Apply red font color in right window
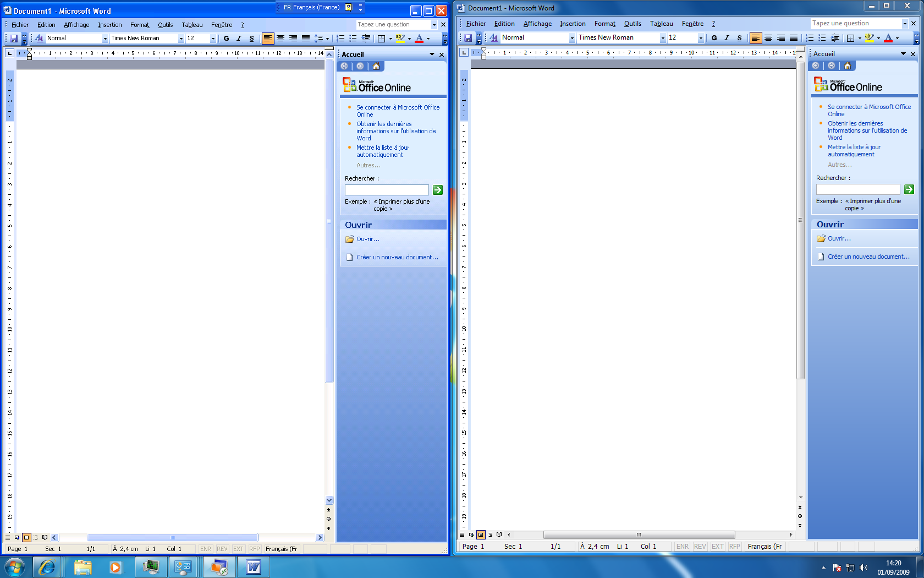Screen dimensions: 924x578 888,38
